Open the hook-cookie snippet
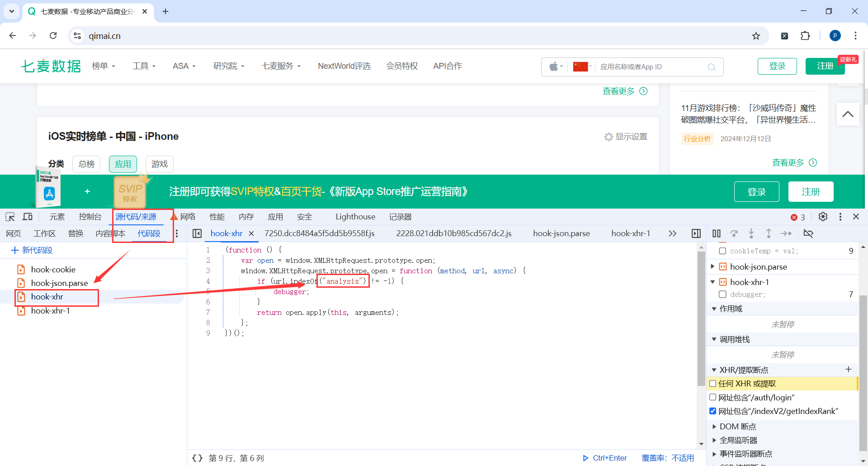Image resolution: width=868 pixels, height=466 pixels. (x=53, y=270)
